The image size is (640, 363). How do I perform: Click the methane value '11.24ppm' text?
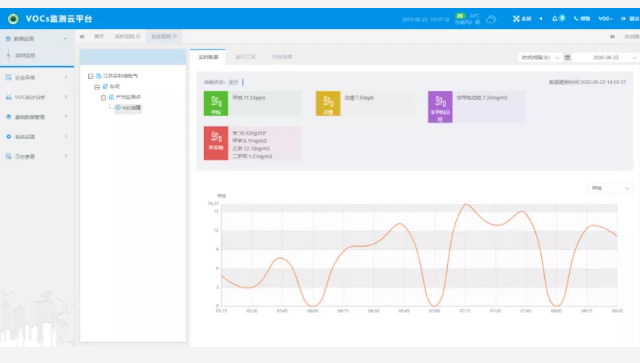254,98
